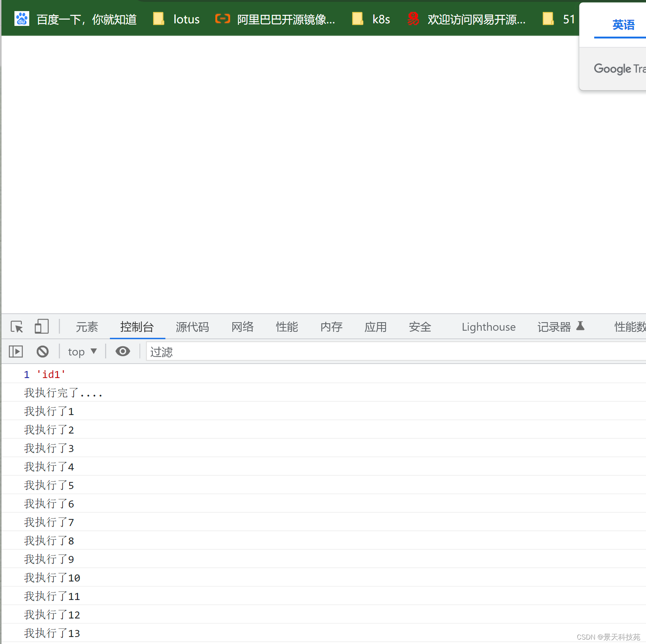
Task: Switch to the 应用 tab
Action: 376,327
